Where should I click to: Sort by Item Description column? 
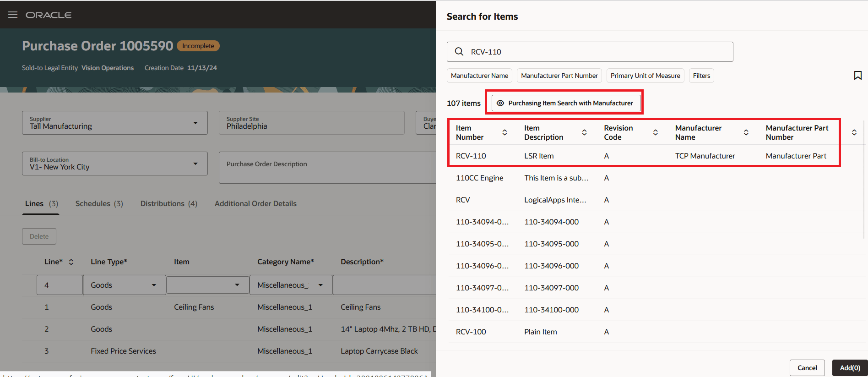click(584, 132)
